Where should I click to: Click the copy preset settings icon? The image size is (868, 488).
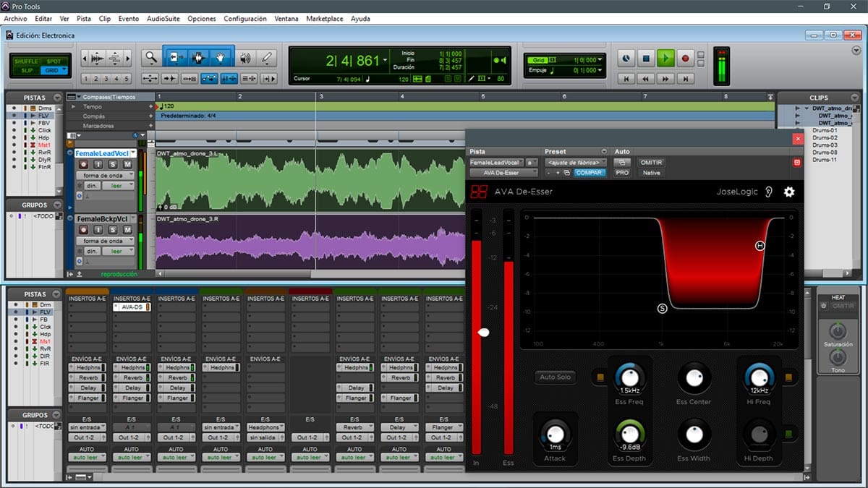567,174
